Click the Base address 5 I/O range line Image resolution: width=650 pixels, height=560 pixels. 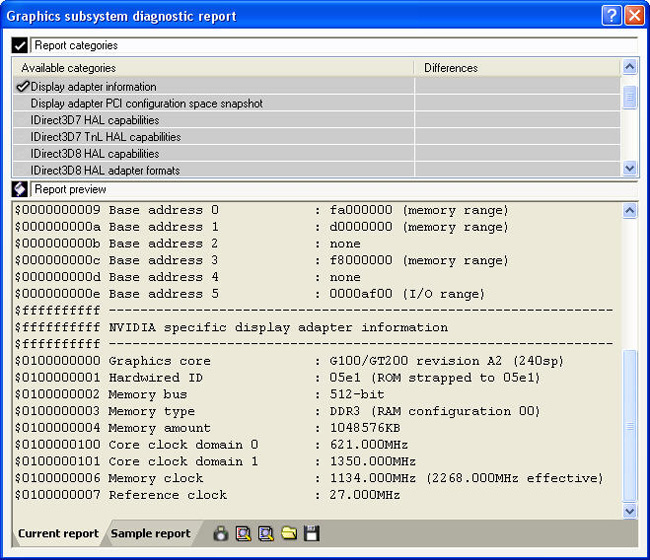[250, 294]
